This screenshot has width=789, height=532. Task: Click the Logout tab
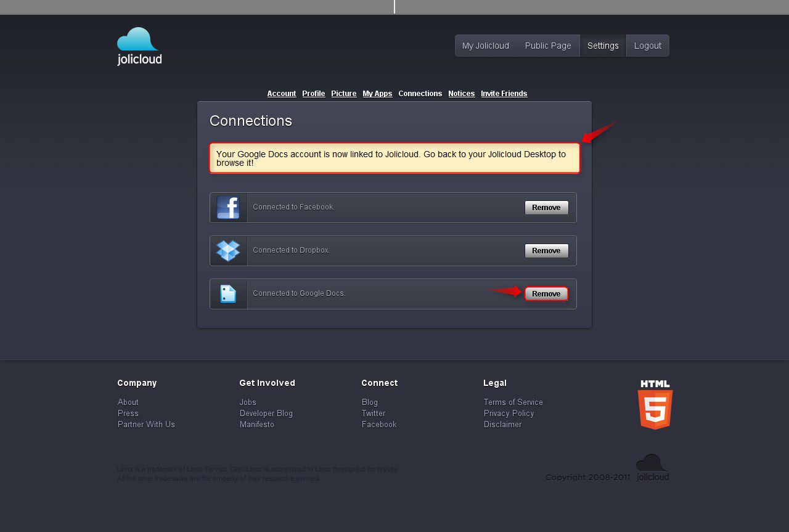[648, 46]
